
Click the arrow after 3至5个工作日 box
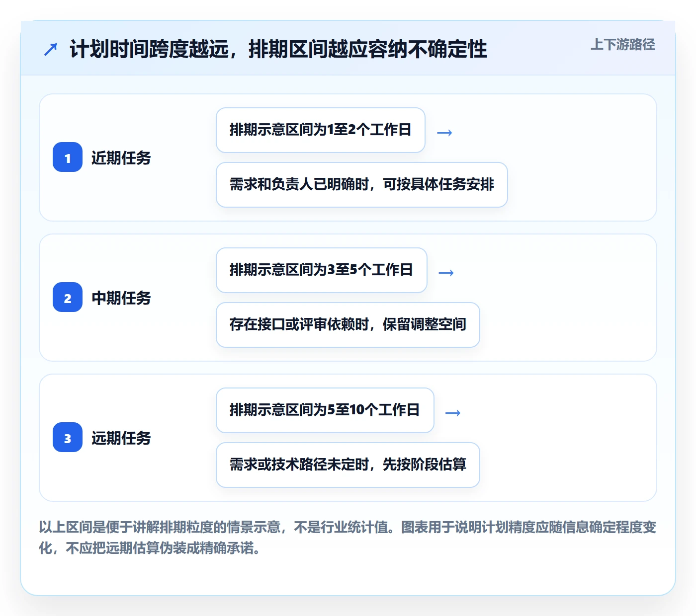[x=446, y=272]
